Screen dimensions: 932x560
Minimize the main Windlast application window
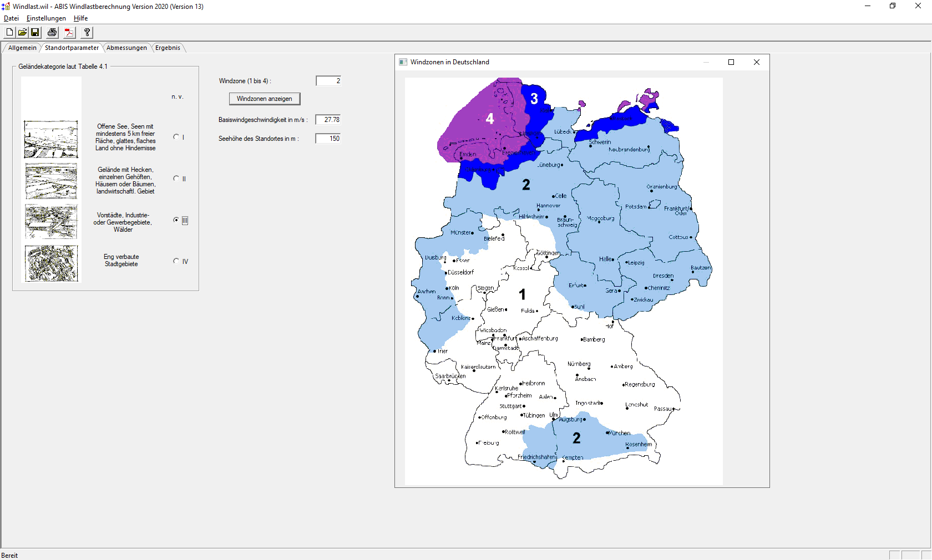pyautogui.click(x=868, y=6)
